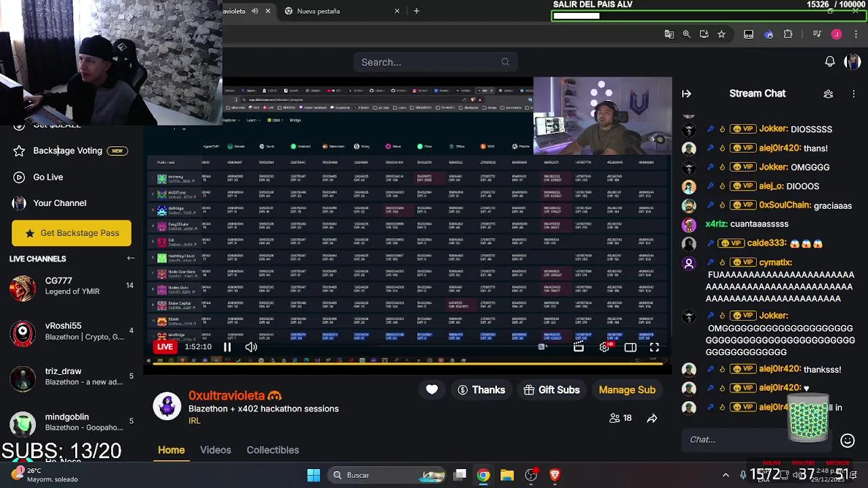Jump to LIVE badge in player

165,347
